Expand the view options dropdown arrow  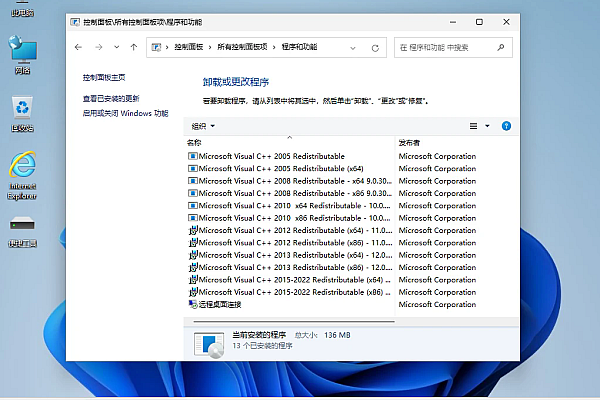click(487, 126)
